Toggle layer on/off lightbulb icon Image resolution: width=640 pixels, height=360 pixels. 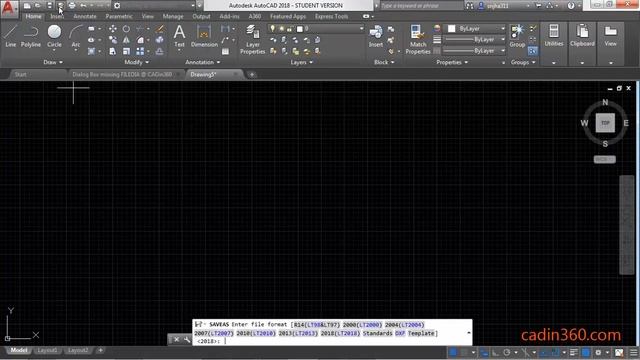(273, 29)
